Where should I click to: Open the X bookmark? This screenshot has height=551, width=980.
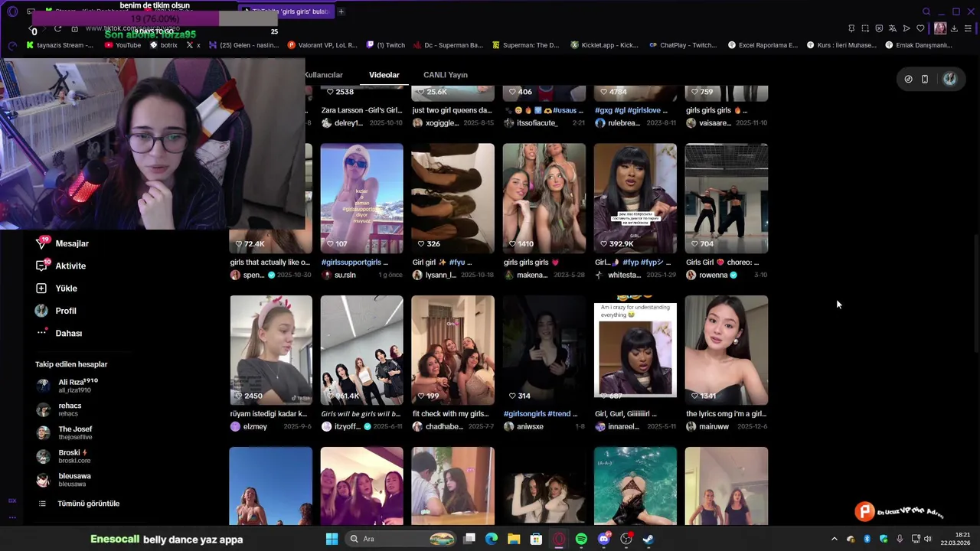[194, 45]
